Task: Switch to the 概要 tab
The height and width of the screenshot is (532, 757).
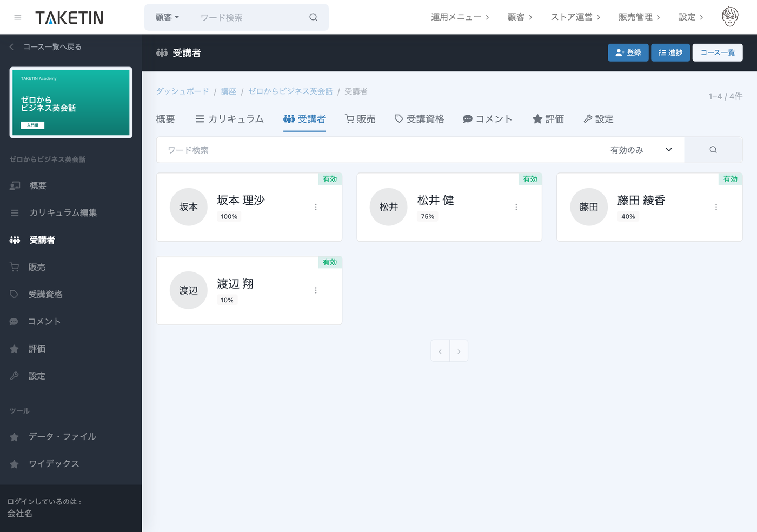Action: [165, 119]
